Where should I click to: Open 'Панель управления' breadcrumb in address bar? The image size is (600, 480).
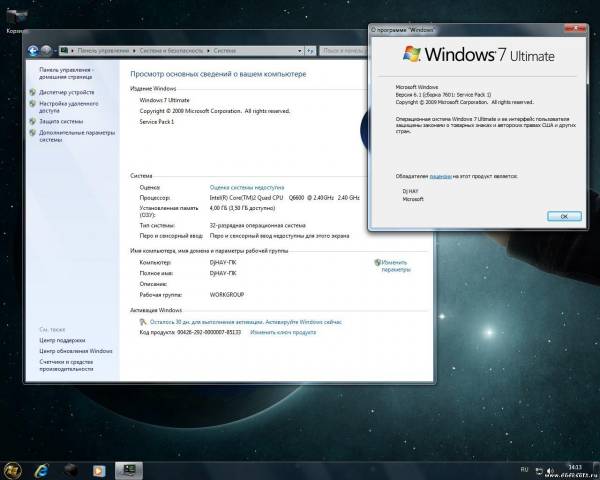(x=103, y=51)
